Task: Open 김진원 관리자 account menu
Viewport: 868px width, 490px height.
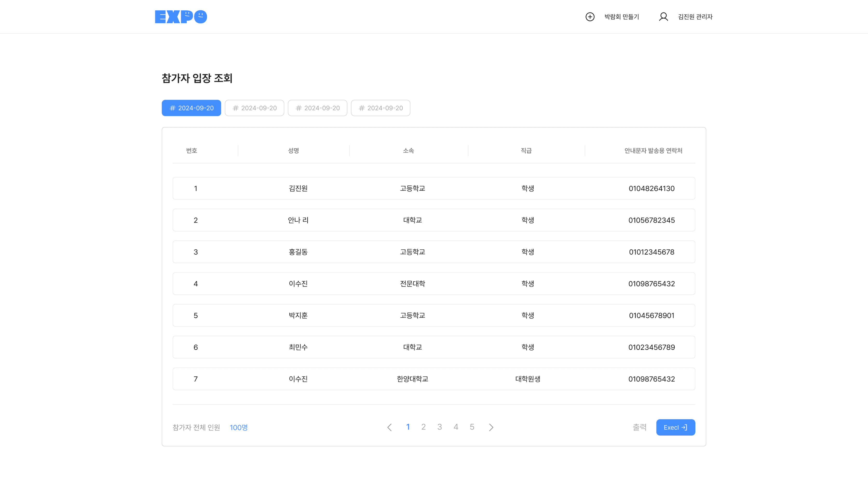Action: tap(695, 17)
